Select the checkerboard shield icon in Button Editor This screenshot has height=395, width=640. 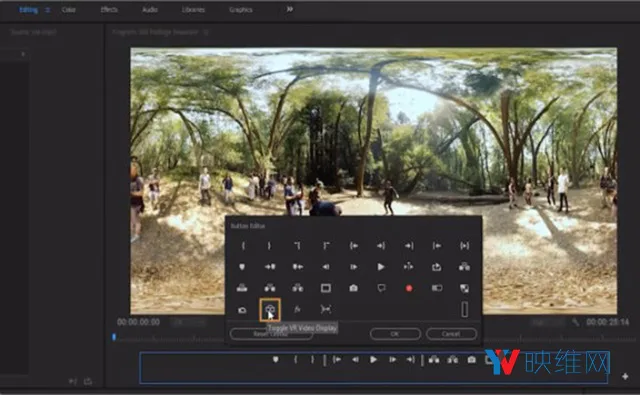tap(464, 288)
